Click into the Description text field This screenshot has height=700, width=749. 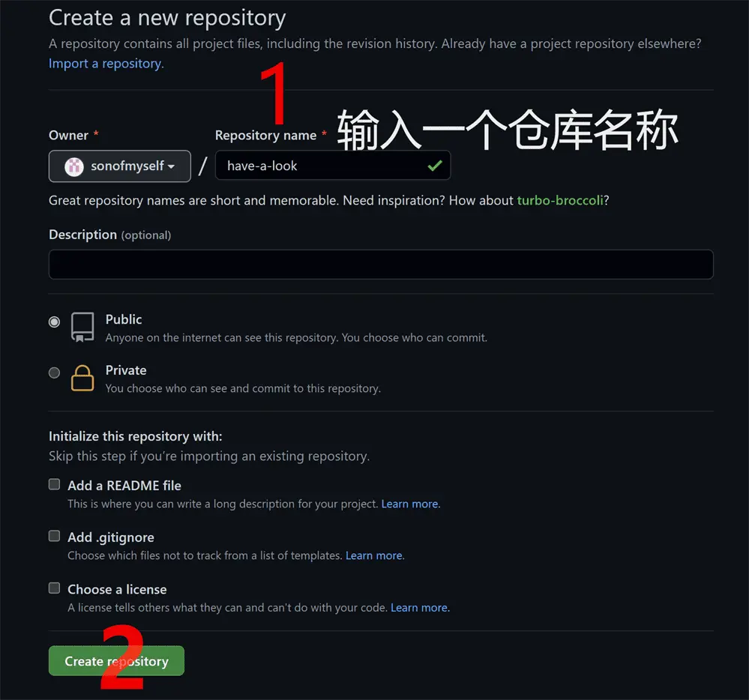381,265
